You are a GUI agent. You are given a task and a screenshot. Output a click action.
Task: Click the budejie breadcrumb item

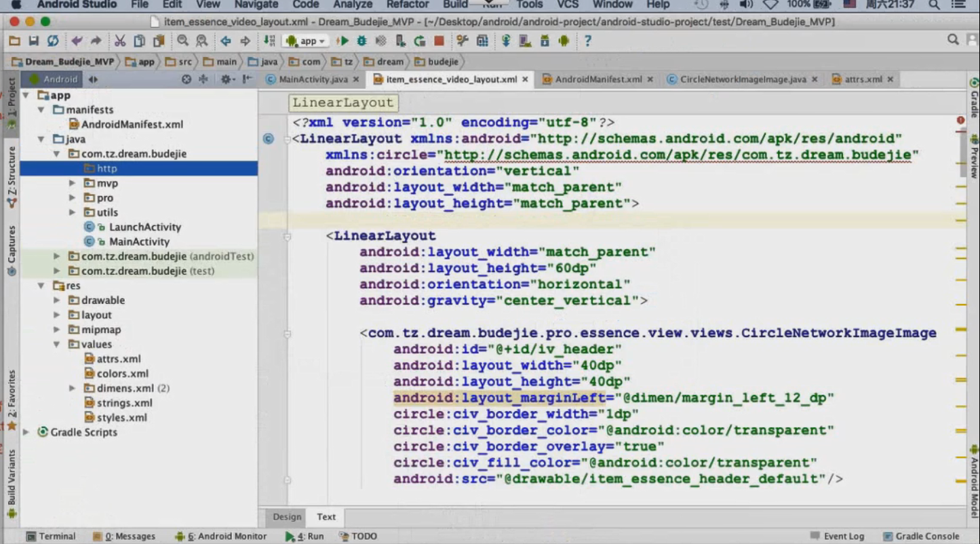[x=437, y=61]
